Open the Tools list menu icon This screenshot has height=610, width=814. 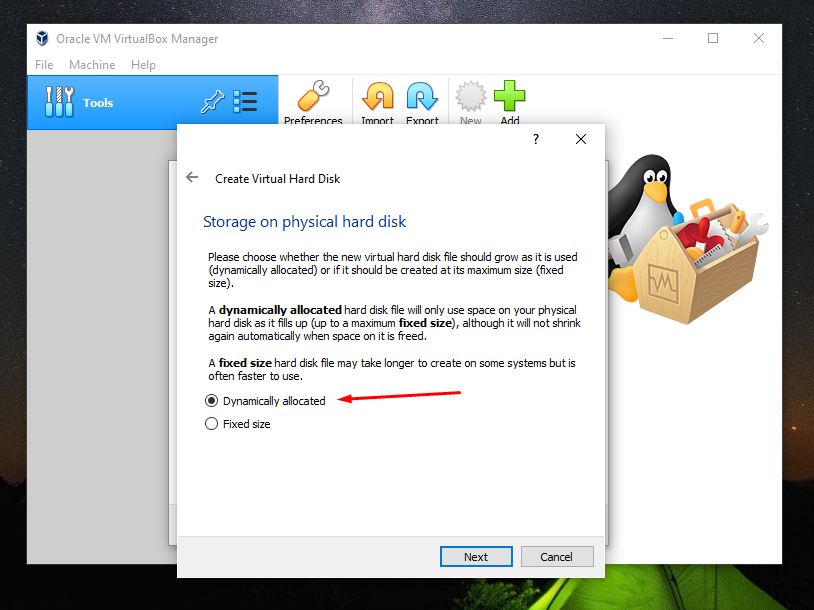[x=245, y=102]
